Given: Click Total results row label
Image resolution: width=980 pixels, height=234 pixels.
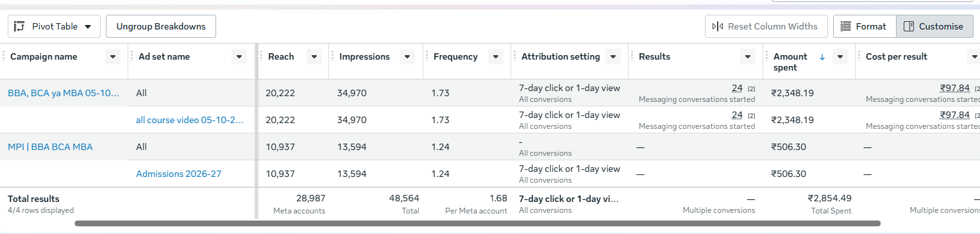Looking at the screenshot, I should (x=33, y=199).
